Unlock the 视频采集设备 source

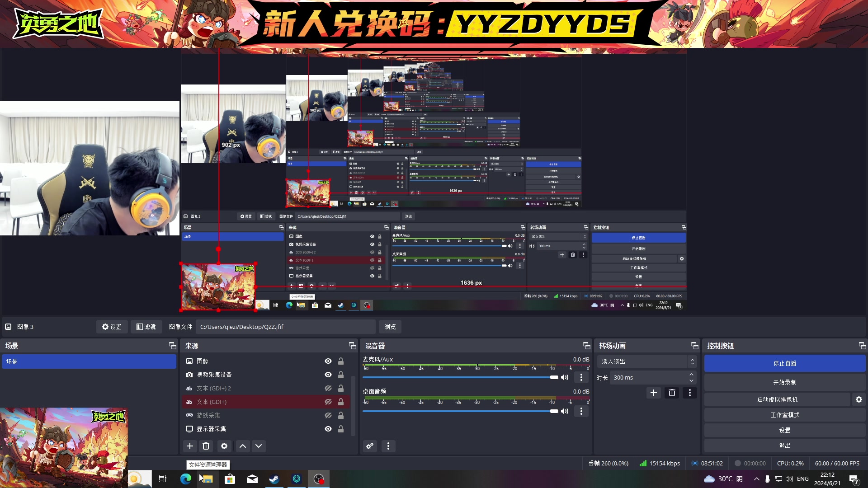click(341, 375)
